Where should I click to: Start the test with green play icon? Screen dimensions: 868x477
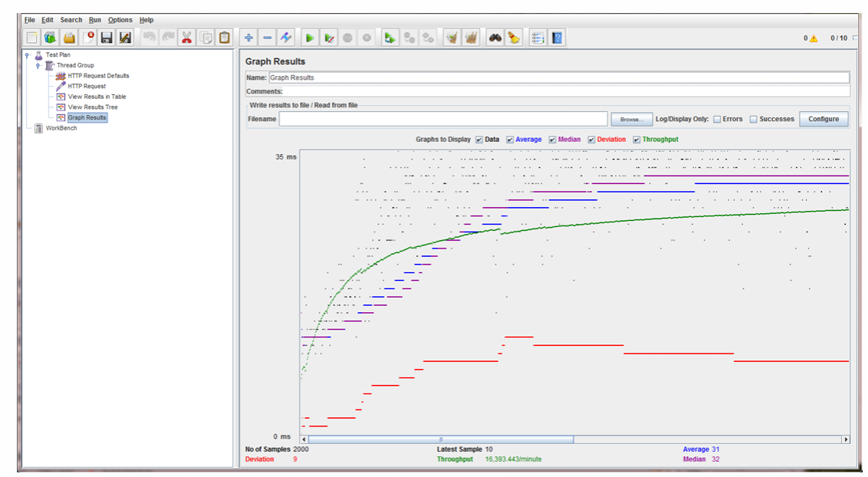[x=310, y=38]
